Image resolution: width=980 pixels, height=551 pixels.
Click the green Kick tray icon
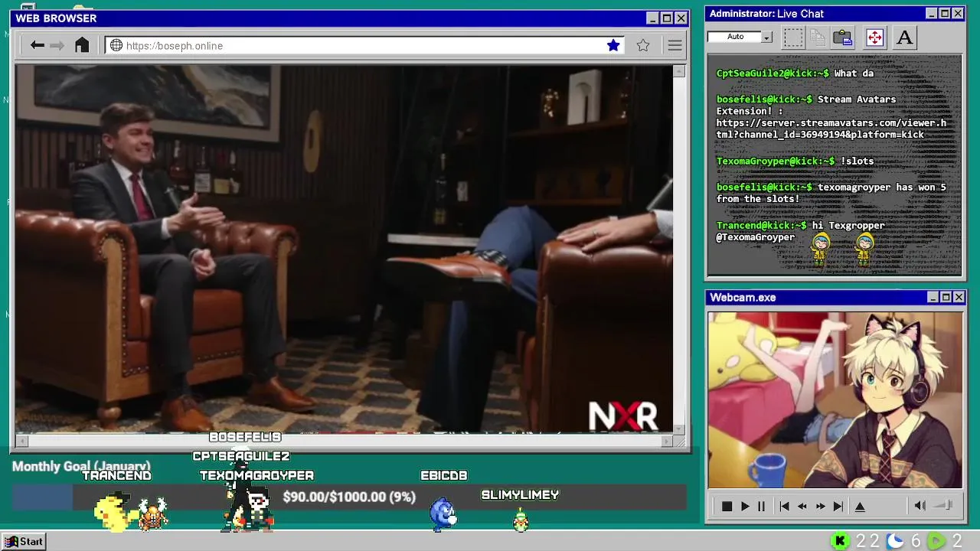[x=840, y=541]
